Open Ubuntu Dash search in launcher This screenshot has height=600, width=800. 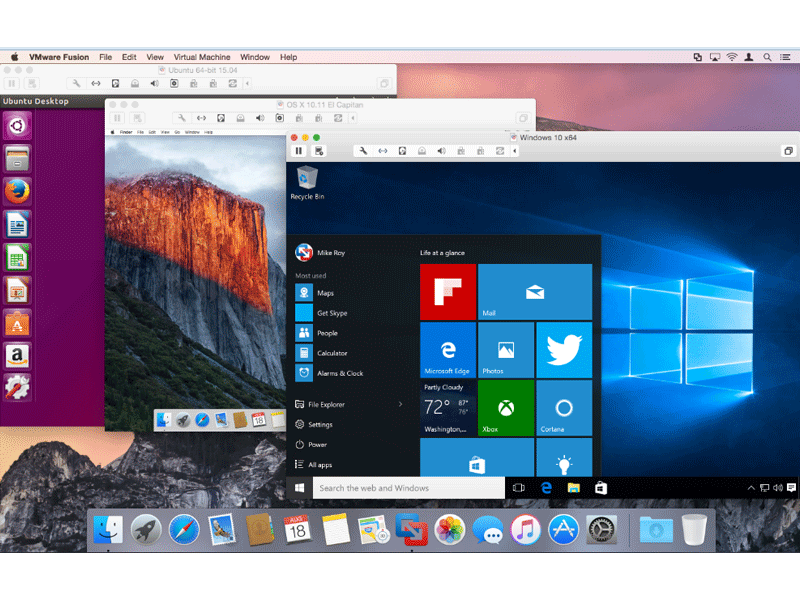[17, 126]
